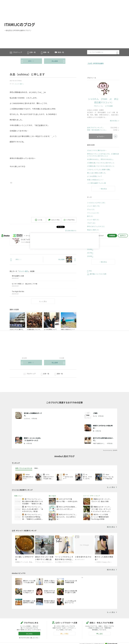
Task: Open recommended article 病院行くか行かないか悩む時は…
Action: [103, 427]
